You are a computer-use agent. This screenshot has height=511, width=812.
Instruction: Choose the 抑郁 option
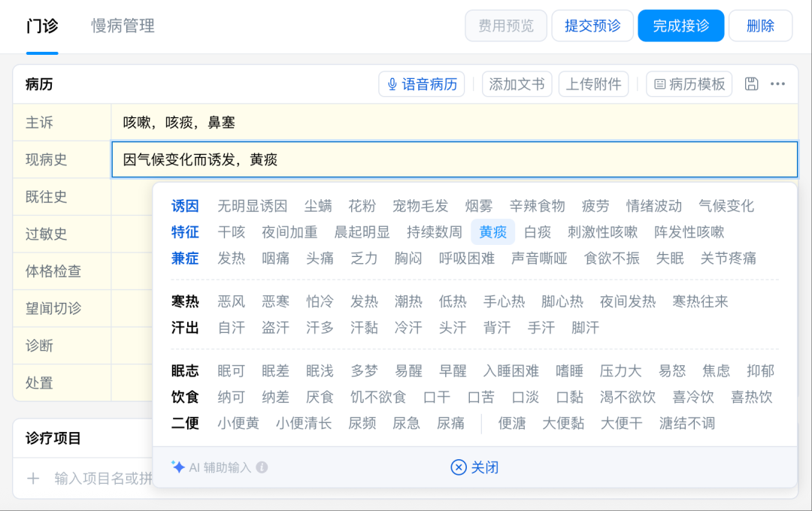point(760,370)
